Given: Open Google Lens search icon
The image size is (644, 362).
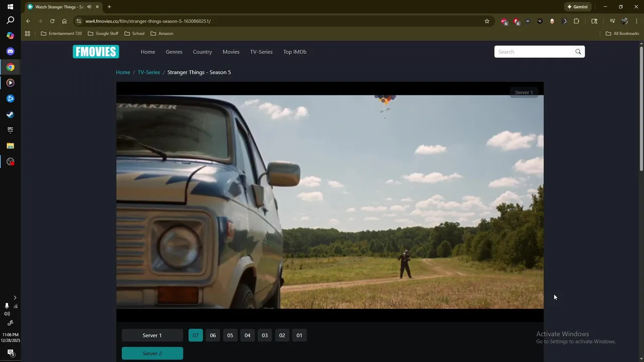Looking at the screenshot, I should [594, 21].
